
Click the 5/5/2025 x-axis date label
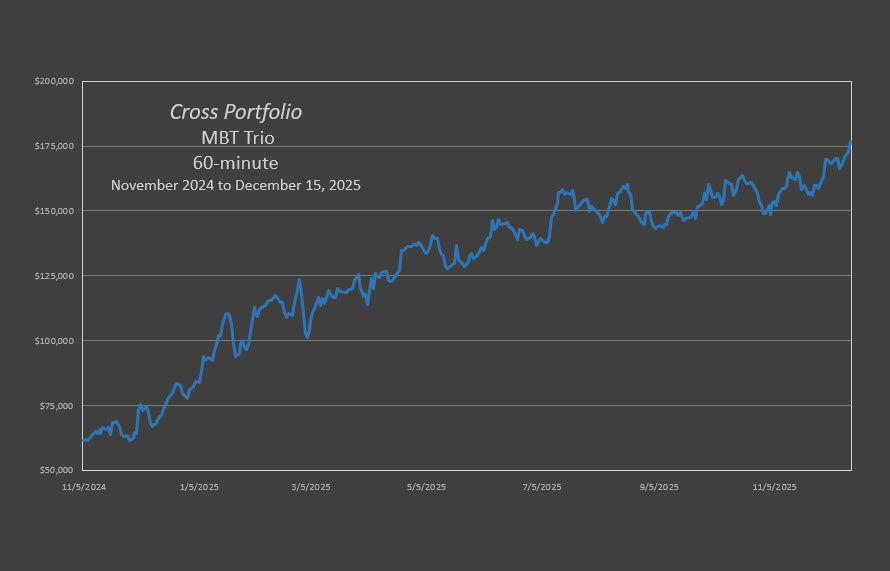point(427,487)
